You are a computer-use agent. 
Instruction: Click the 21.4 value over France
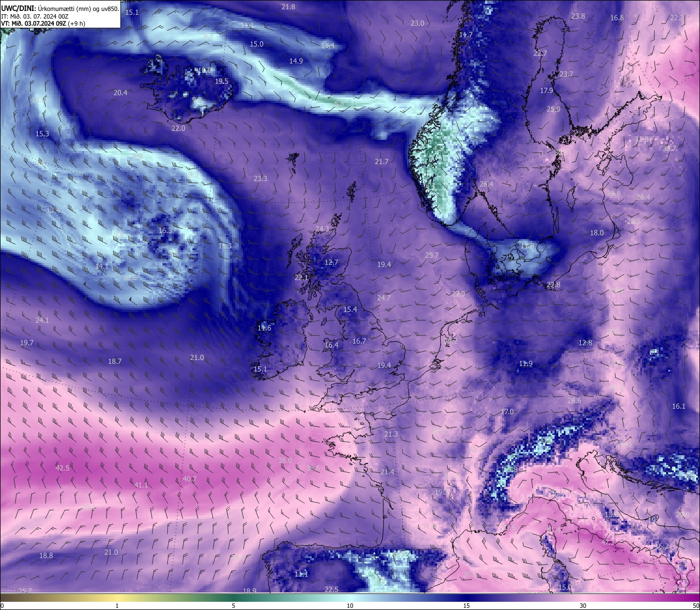coord(387,472)
